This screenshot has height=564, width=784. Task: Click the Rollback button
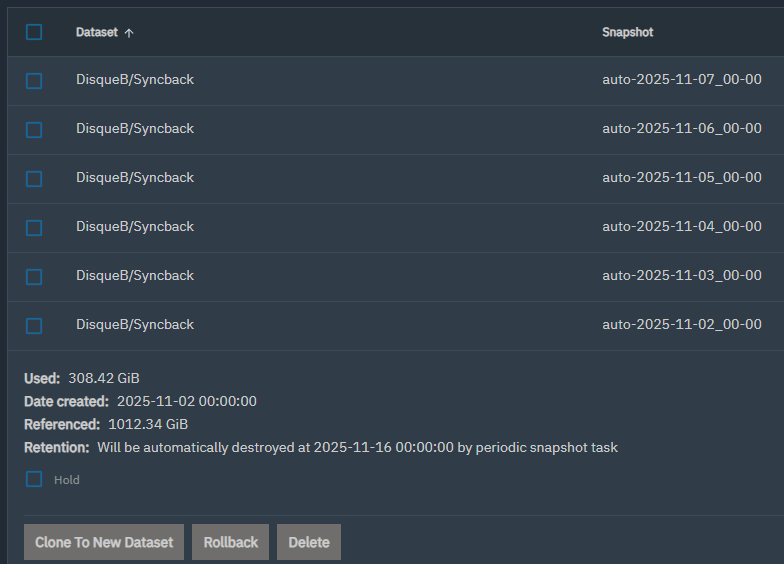click(x=230, y=542)
